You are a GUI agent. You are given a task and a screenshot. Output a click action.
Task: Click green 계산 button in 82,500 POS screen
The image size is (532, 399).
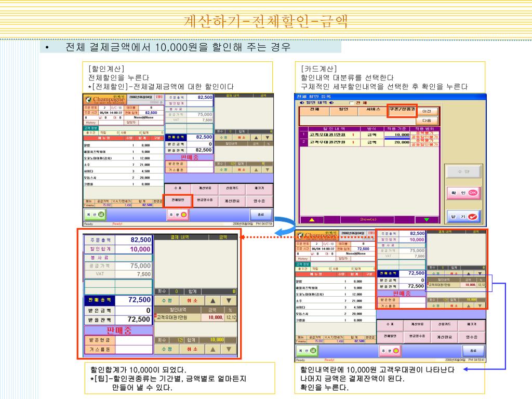point(95,215)
